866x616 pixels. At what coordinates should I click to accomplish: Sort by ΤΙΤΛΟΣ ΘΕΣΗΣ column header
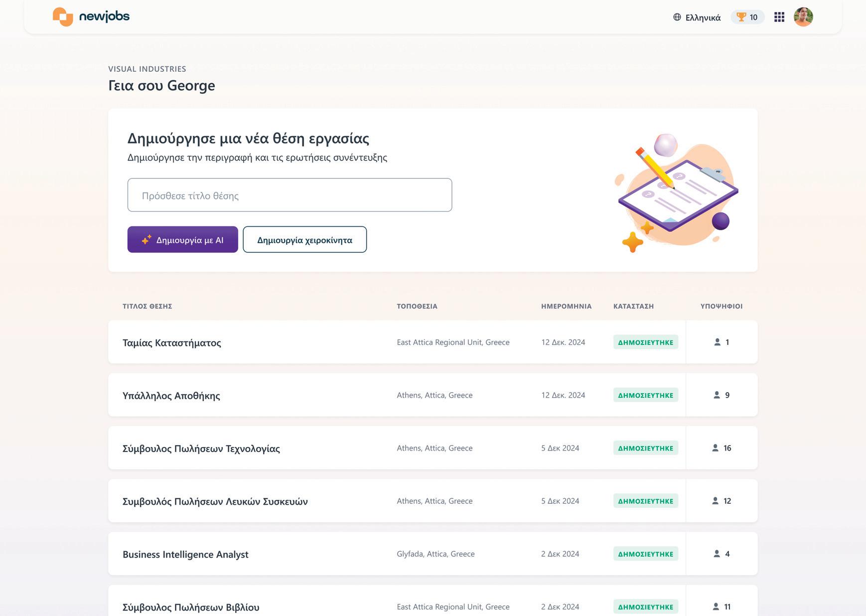pos(147,306)
